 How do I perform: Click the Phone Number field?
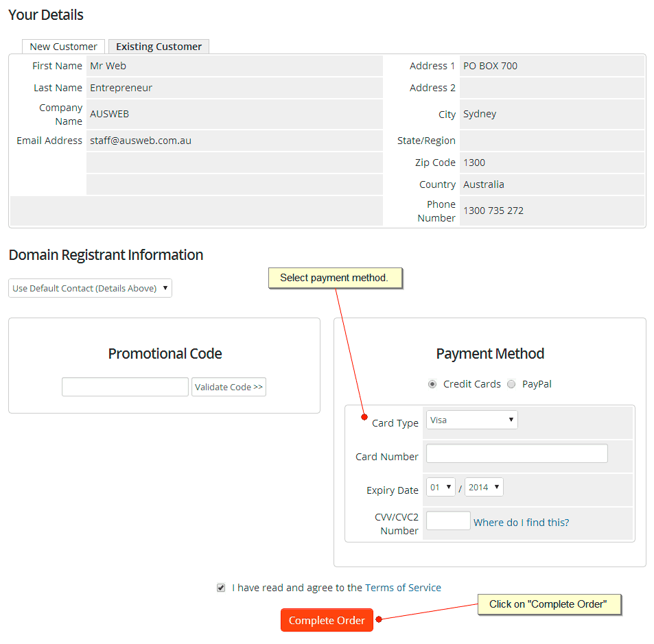click(552, 211)
